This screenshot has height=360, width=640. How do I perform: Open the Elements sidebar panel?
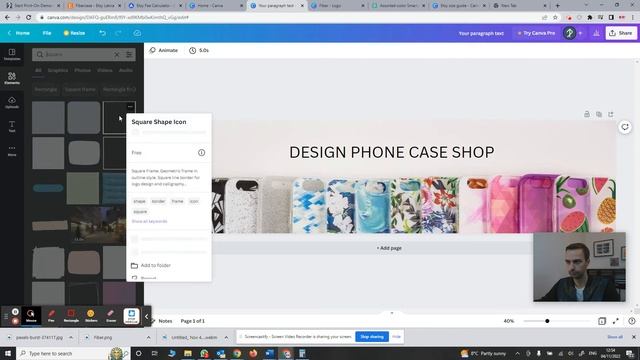(x=12, y=78)
